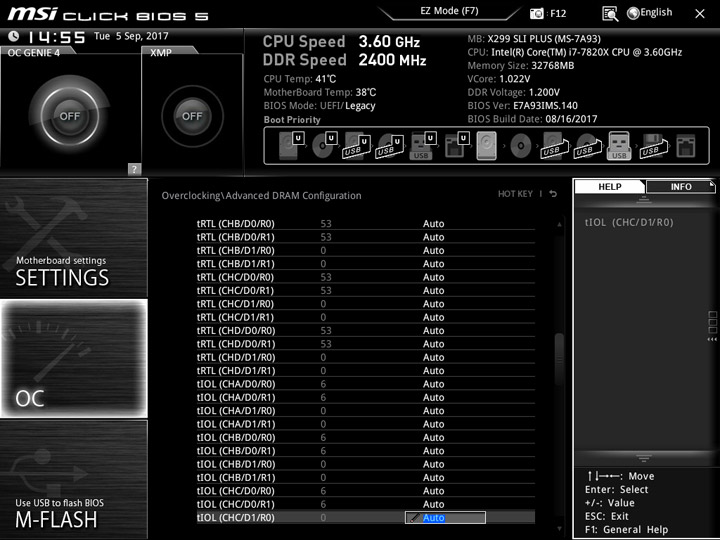Select the UEFI hard disk boot device icon

tap(291, 146)
